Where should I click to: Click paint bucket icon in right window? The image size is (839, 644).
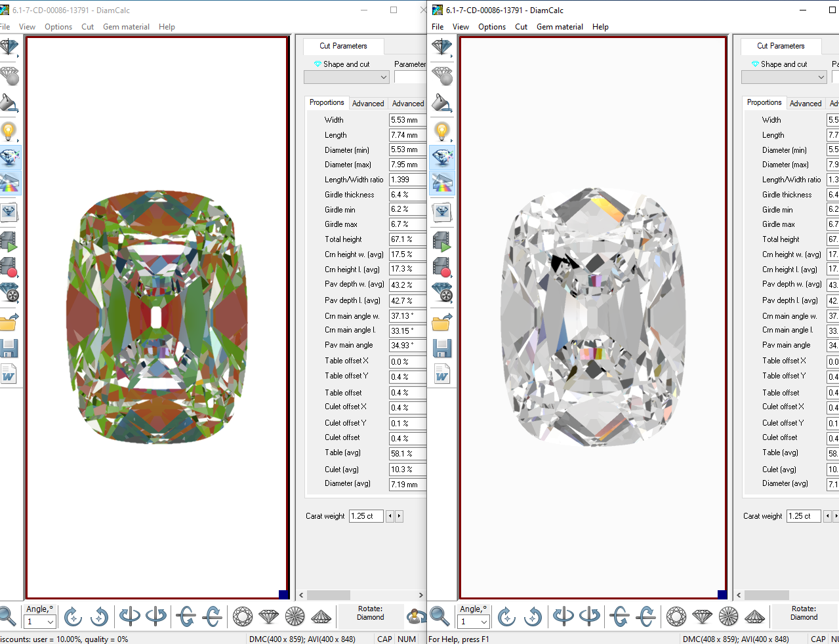point(442,104)
